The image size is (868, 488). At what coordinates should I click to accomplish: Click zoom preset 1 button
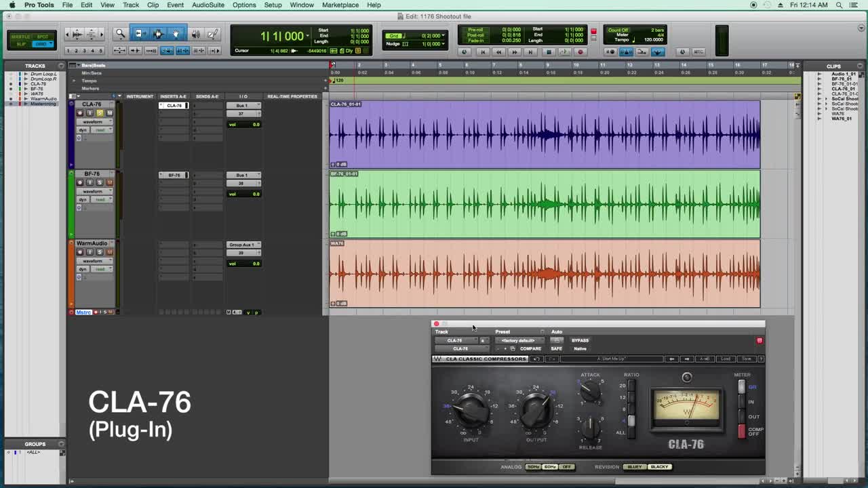tap(68, 51)
